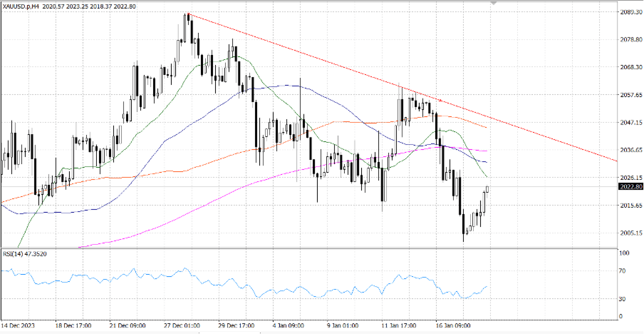
Task: Click the 27 Dec 01:00 time label
Action: coord(182,326)
